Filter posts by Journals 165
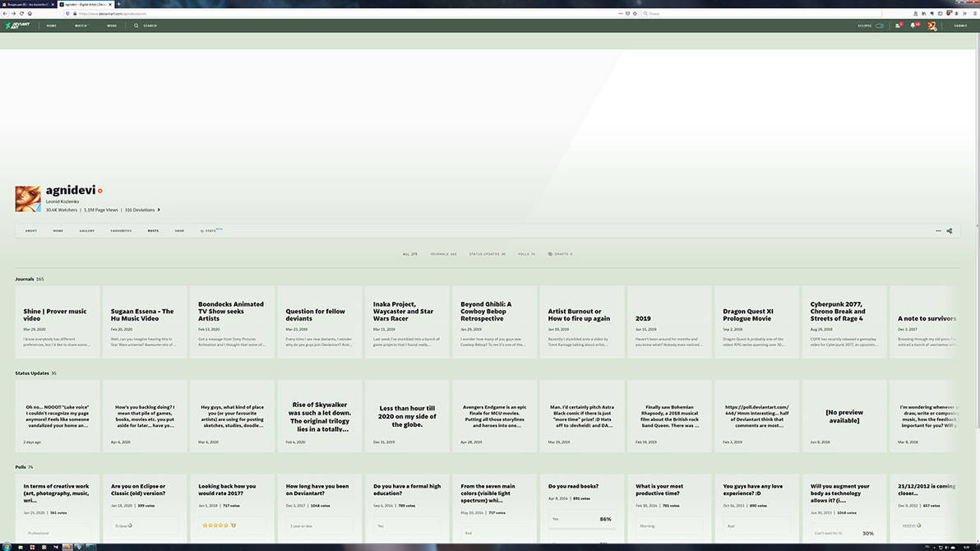The width and height of the screenshot is (980, 551). click(x=443, y=254)
